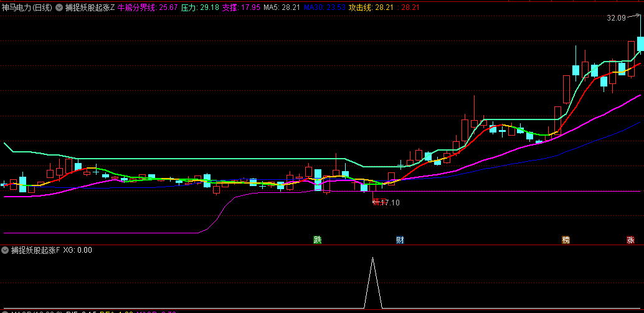The height and width of the screenshot is (313, 644).
Task: Click the white XG signal spike
Action: pyautogui.click(x=372, y=283)
